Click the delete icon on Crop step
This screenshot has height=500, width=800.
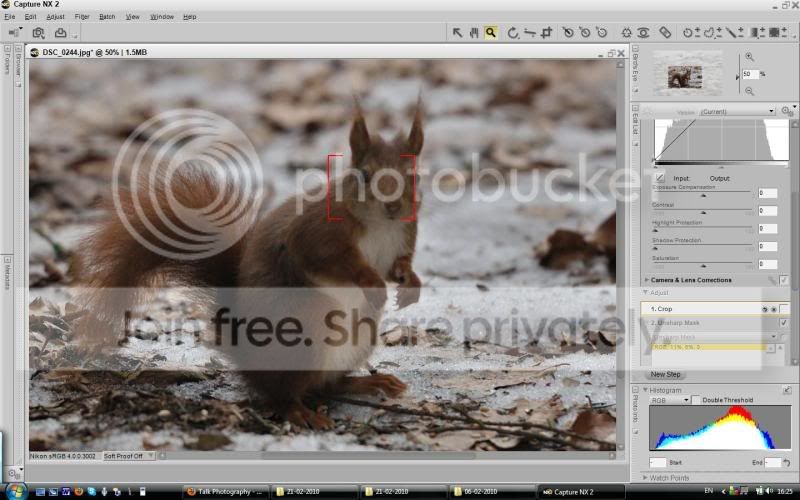pyautogui.click(x=773, y=309)
